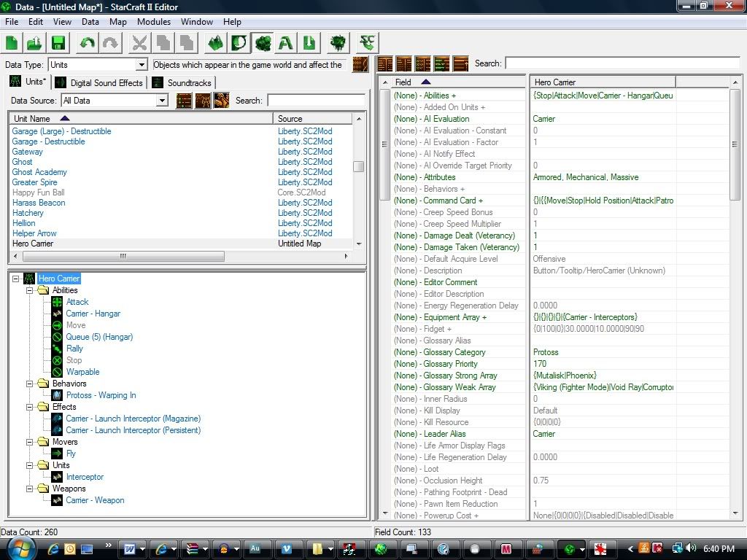747x560 pixels.
Task: Toggle the second view icon in the field panel toolbar
Action: pyautogui.click(x=403, y=63)
